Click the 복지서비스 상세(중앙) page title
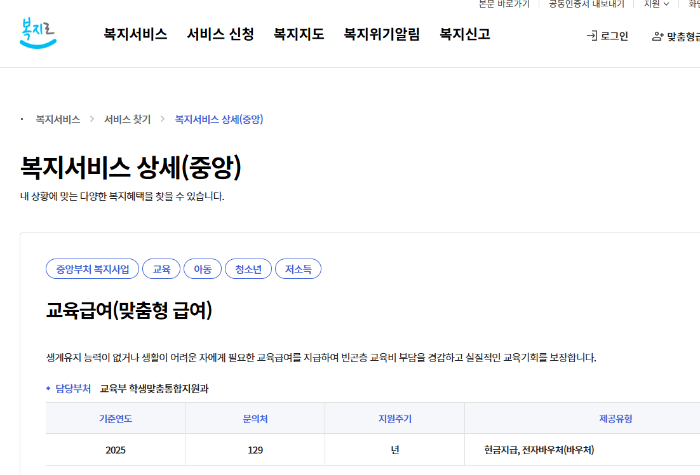 click(x=131, y=167)
